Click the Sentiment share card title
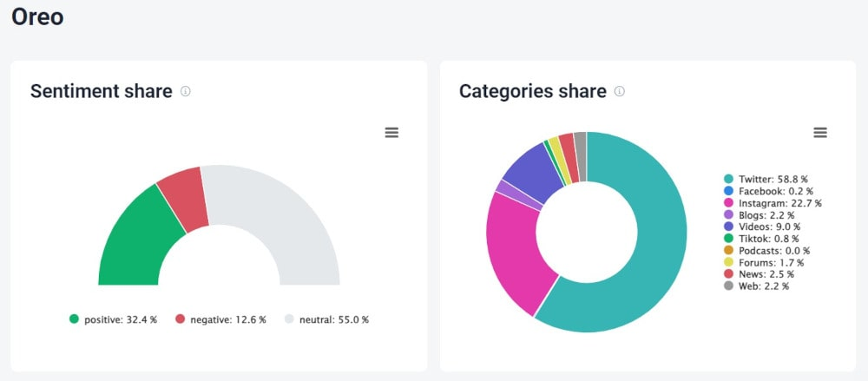The image size is (868, 381). coord(102,91)
